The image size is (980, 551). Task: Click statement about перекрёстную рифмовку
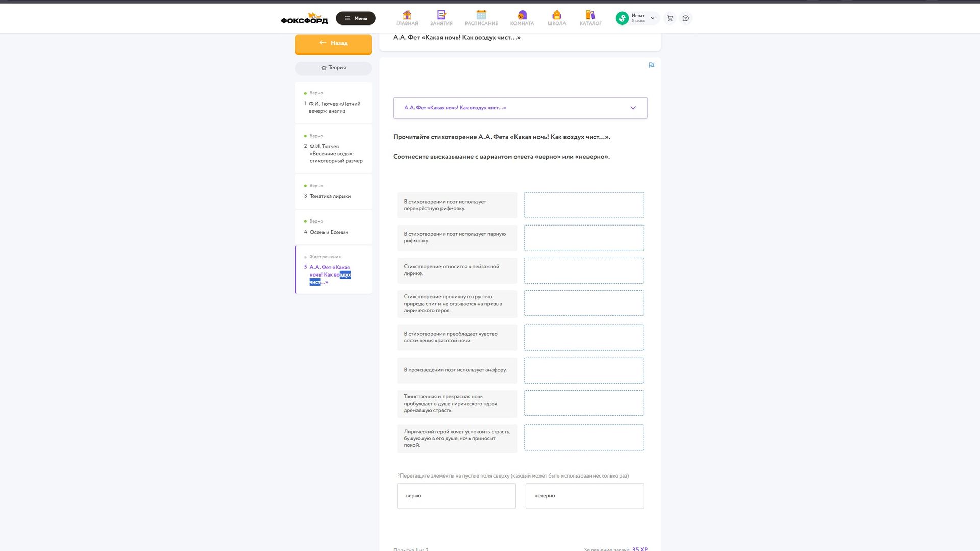coord(457,205)
